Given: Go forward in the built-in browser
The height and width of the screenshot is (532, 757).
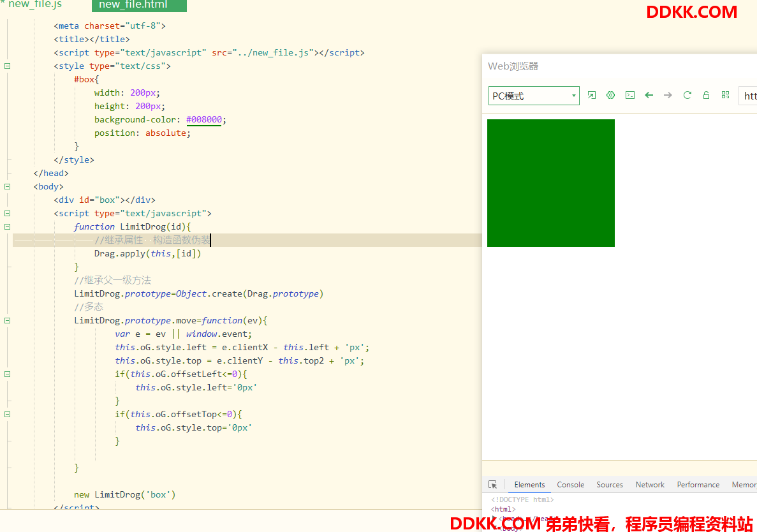Looking at the screenshot, I should [668, 95].
